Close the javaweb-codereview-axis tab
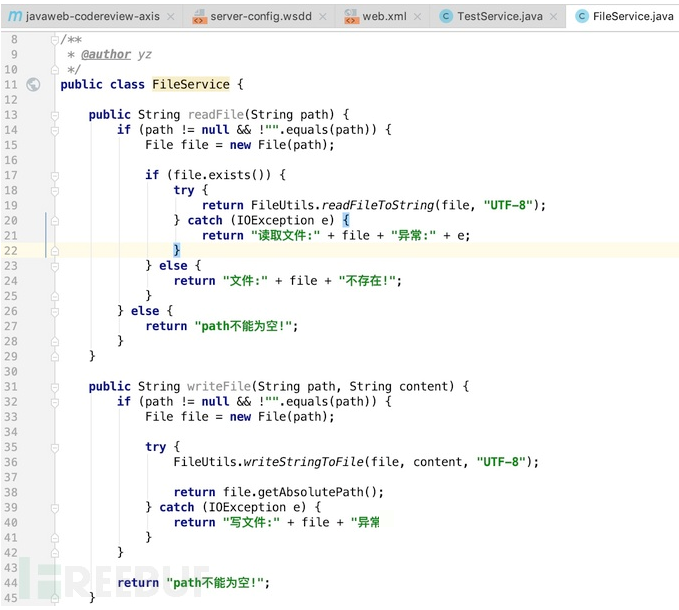Screen dimensions: 679x610 (x=171, y=17)
